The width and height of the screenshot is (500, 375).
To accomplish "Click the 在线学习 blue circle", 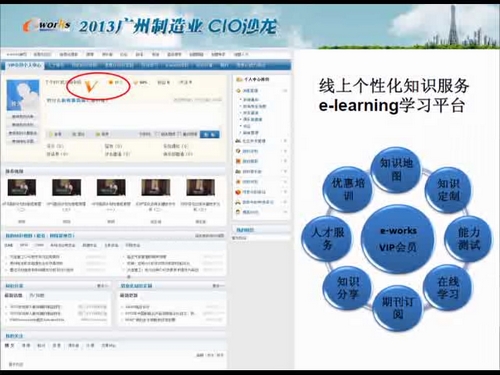I will 448,288.
